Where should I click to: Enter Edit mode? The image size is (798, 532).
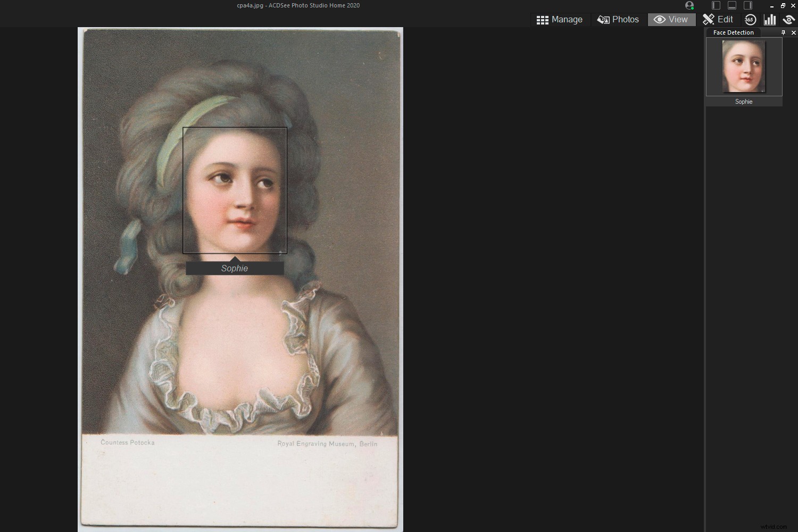pyautogui.click(x=718, y=20)
